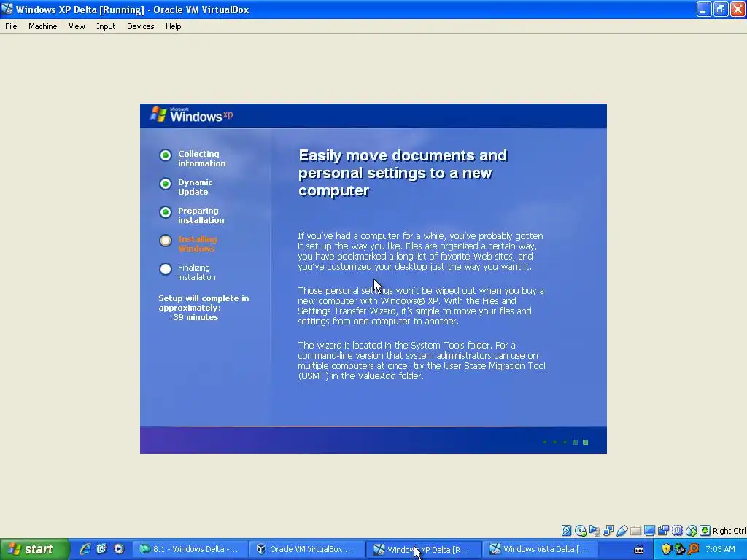Click the security alert shield tray icon

click(667, 549)
